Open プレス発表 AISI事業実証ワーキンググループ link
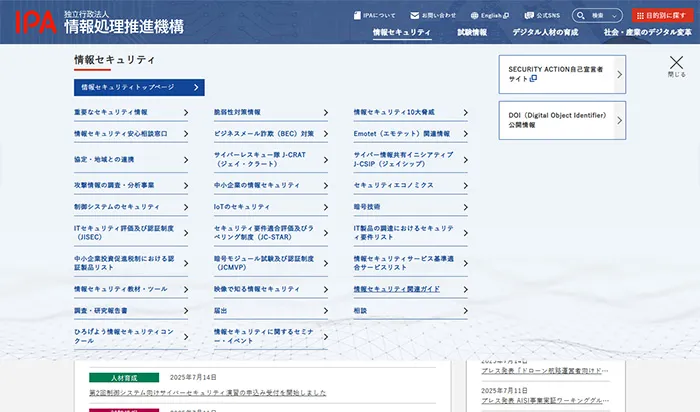 coord(545,400)
